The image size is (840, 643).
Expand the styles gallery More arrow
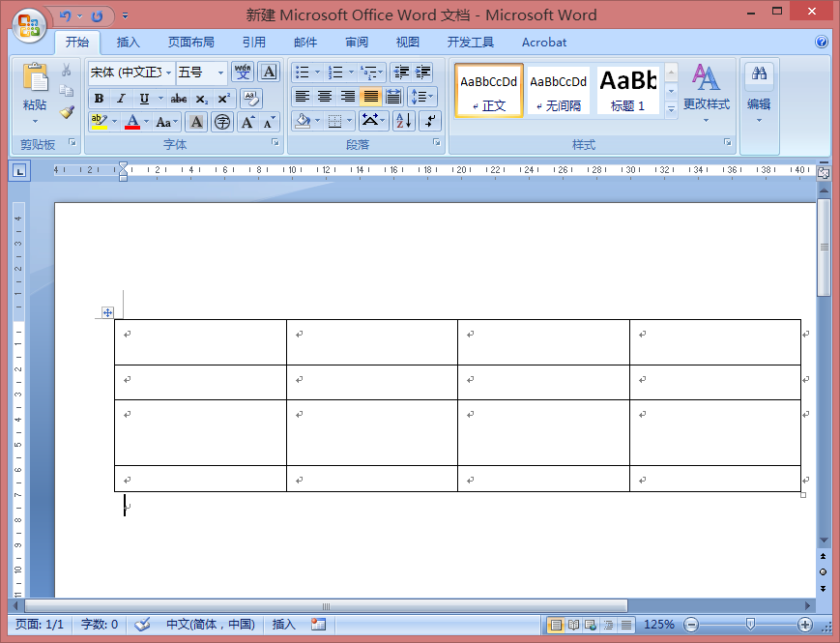pyautogui.click(x=671, y=108)
